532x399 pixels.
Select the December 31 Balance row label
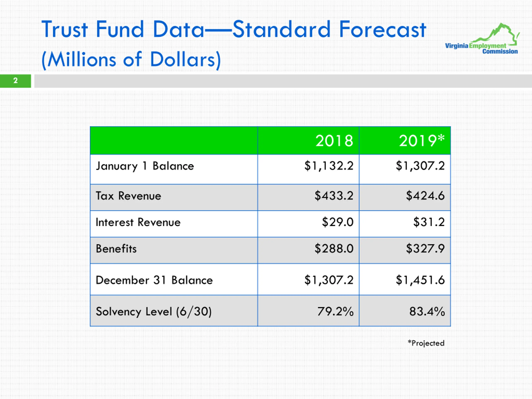click(154, 280)
